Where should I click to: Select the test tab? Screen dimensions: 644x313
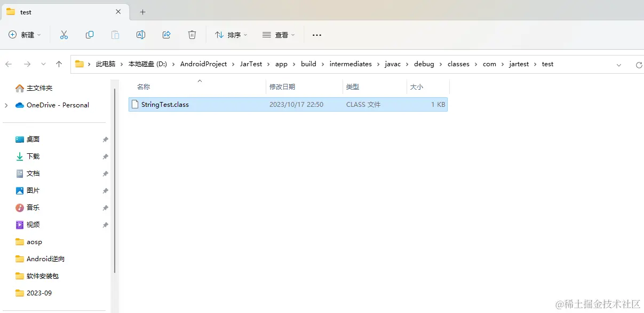(x=64, y=12)
